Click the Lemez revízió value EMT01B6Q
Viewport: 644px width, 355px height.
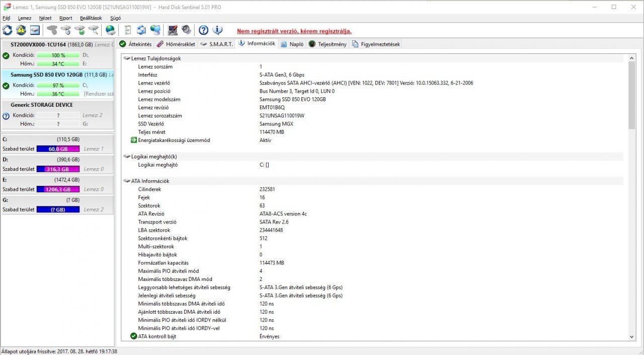click(272, 107)
